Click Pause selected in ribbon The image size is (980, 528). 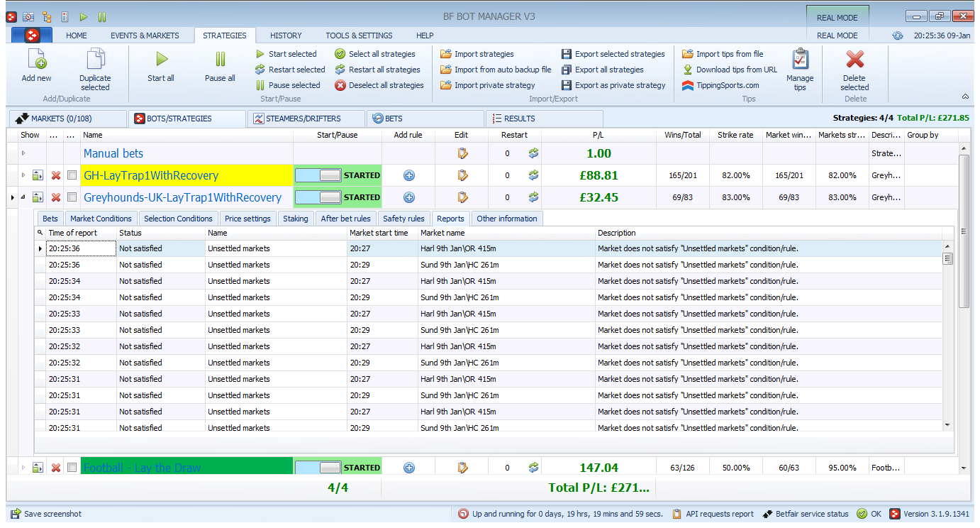[x=288, y=85]
